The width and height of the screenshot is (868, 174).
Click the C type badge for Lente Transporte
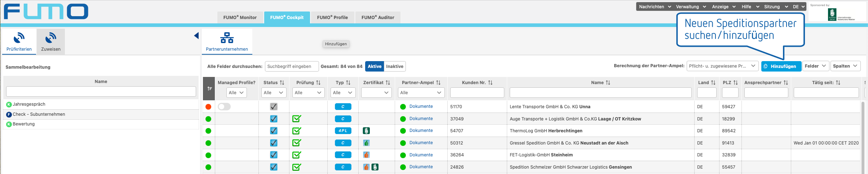coord(343,107)
